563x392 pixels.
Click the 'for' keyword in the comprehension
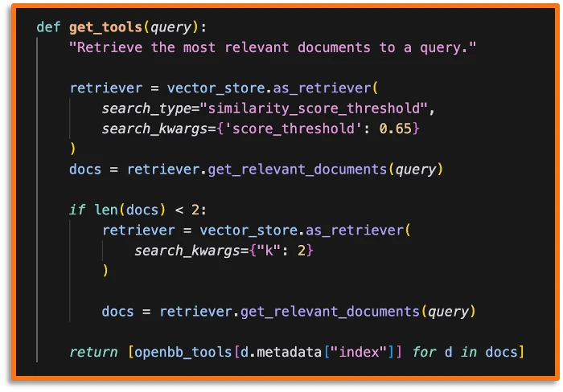coord(424,352)
